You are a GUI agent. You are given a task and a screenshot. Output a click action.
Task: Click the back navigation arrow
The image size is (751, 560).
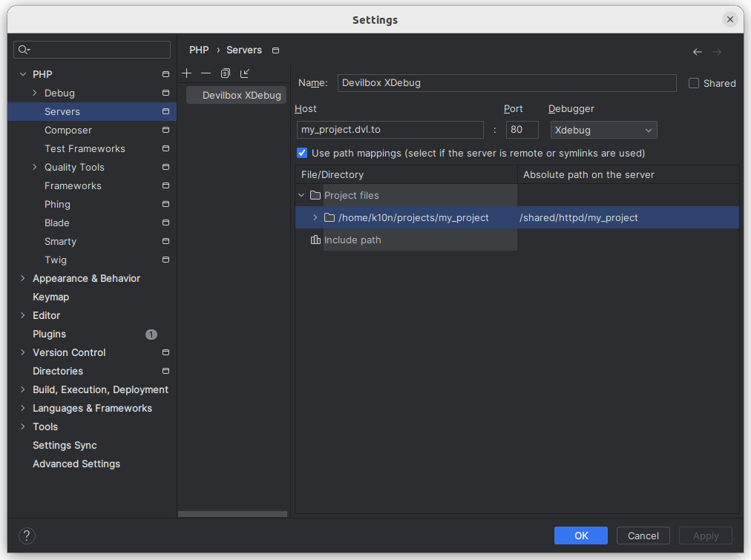point(697,52)
